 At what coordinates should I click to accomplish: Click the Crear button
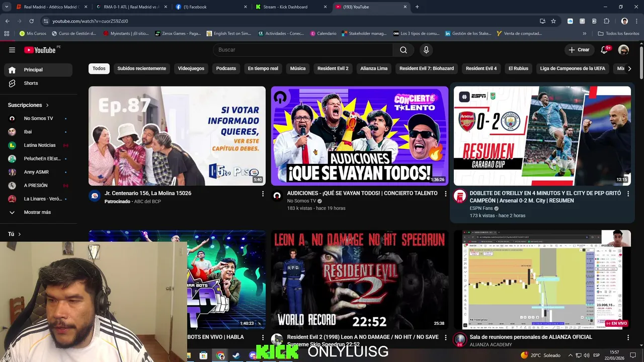579,50
